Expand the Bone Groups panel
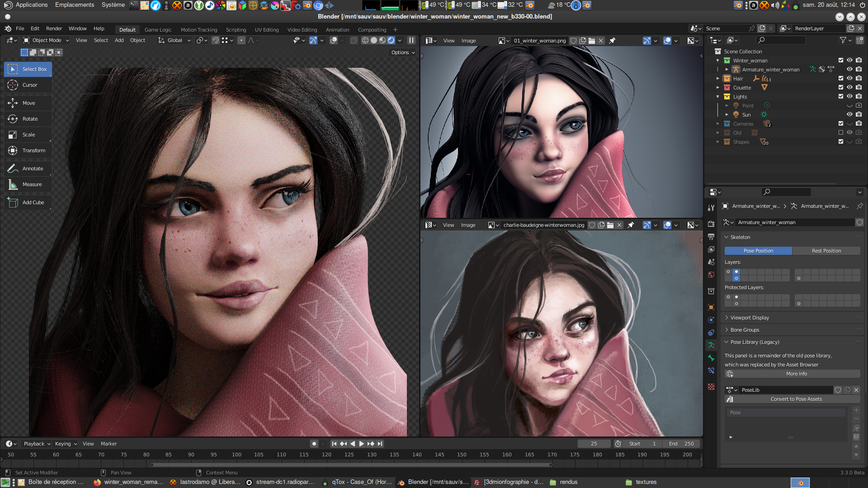Viewport: 868px width, 488px height. click(745, 330)
